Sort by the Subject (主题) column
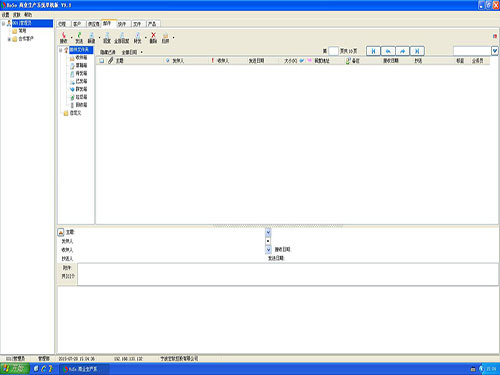500x375 pixels. [120, 61]
